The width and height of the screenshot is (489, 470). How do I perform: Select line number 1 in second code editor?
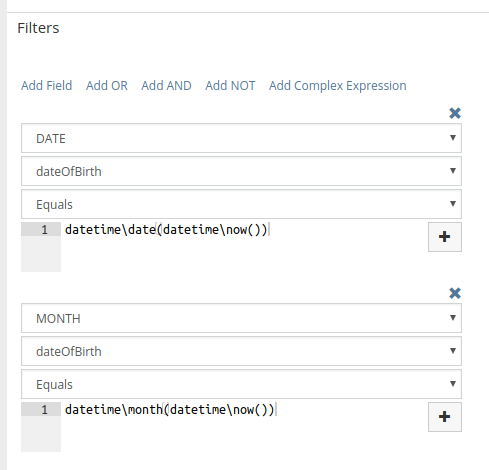pyautogui.click(x=45, y=410)
